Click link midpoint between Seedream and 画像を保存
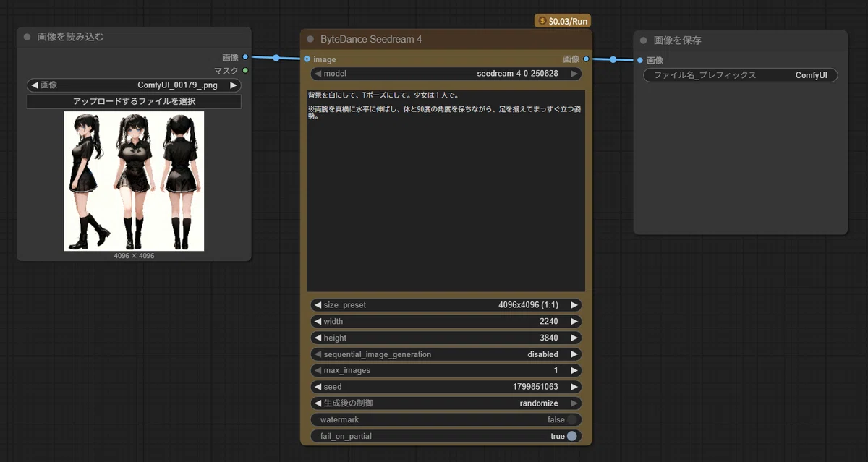This screenshot has height=462, width=868. point(613,60)
